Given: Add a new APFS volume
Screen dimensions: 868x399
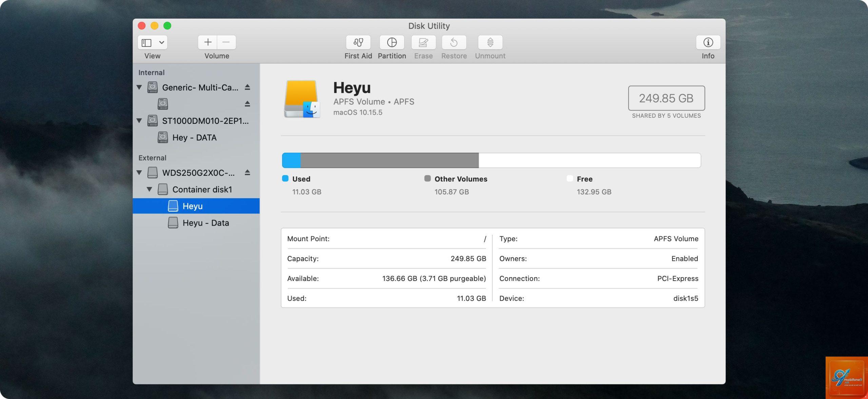Looking at the screenshot, I should [208, 42].
